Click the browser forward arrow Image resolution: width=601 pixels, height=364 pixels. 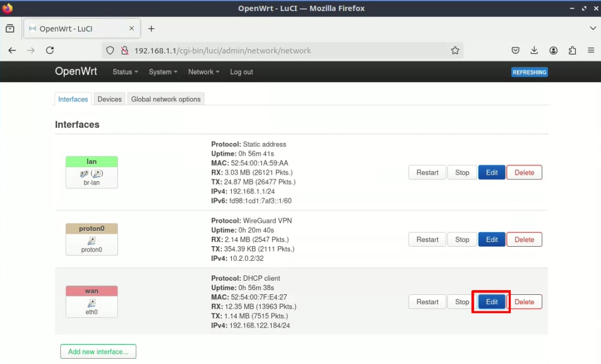(x=31, y=50)
